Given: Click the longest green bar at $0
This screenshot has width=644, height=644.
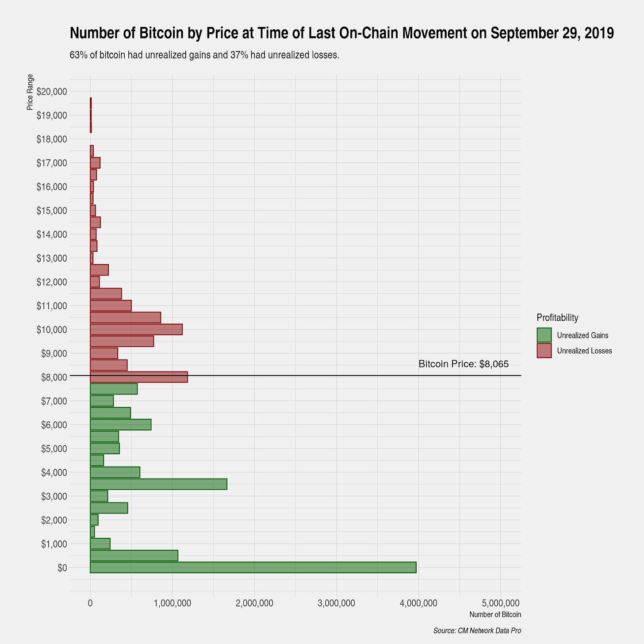Looking at the screenshot, I should tap(253, 567).
